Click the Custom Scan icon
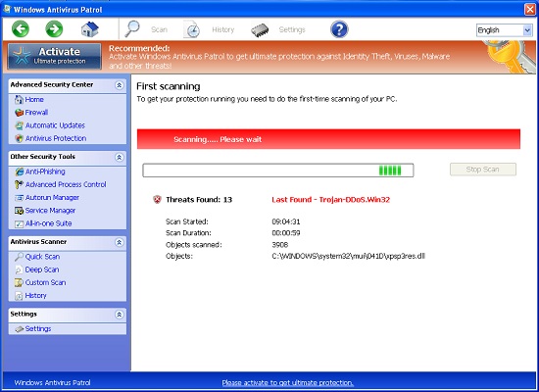Image resolution: width=539 pixels, height=392 pixels. [19, 282]
